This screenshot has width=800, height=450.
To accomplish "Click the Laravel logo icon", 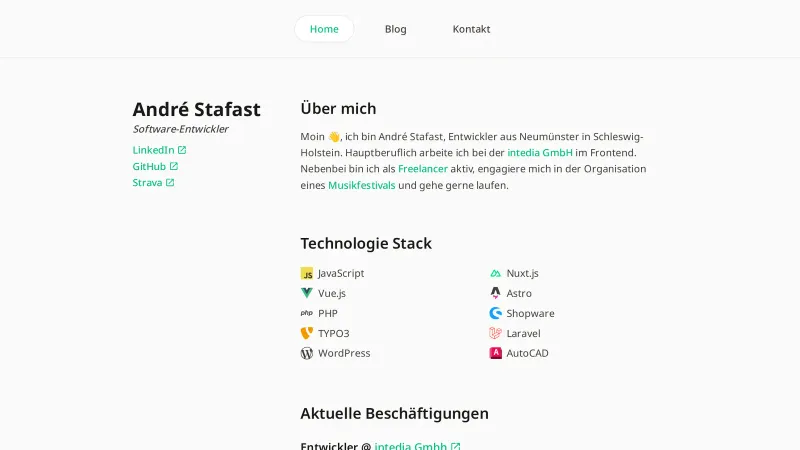I will [x=495, y=333].
